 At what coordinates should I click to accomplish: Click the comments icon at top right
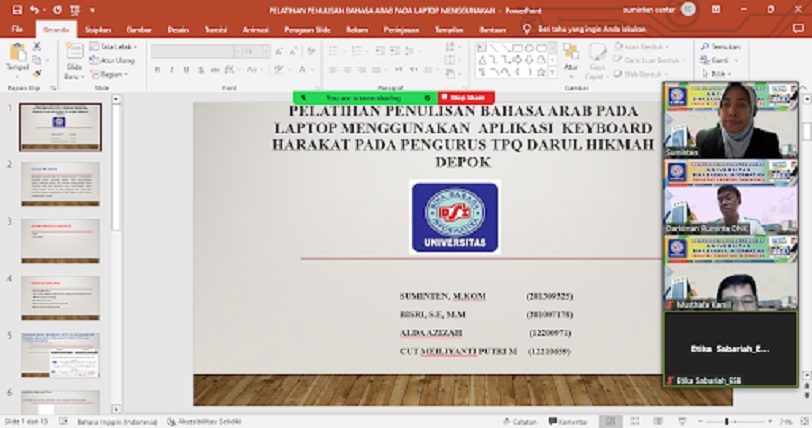(798, 29)
